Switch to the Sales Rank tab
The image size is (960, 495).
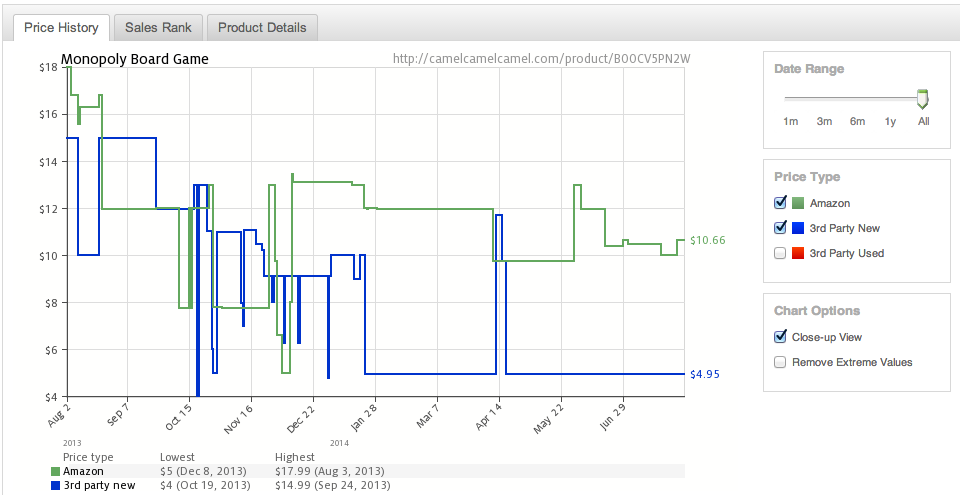(x=158, y=28)
